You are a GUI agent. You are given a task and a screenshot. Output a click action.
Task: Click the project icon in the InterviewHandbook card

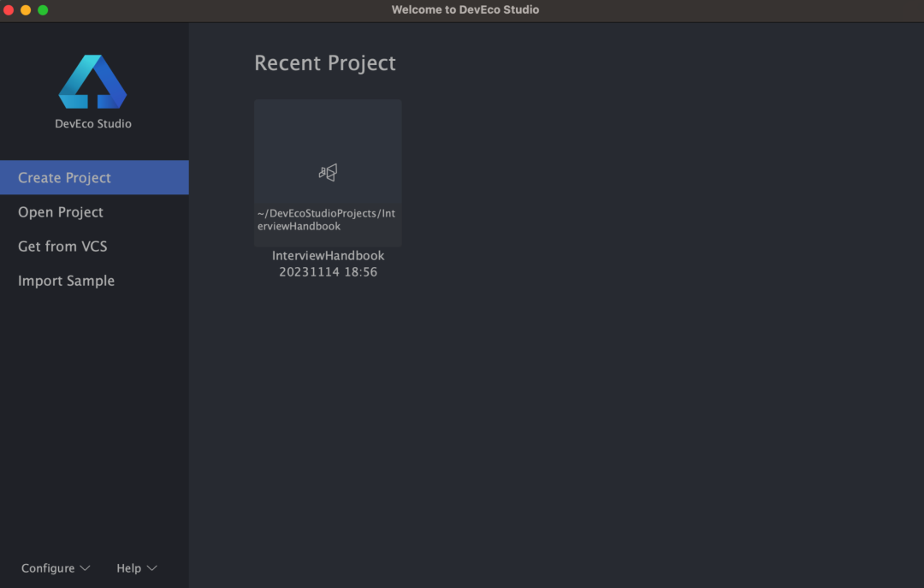[x=328, y=172]
